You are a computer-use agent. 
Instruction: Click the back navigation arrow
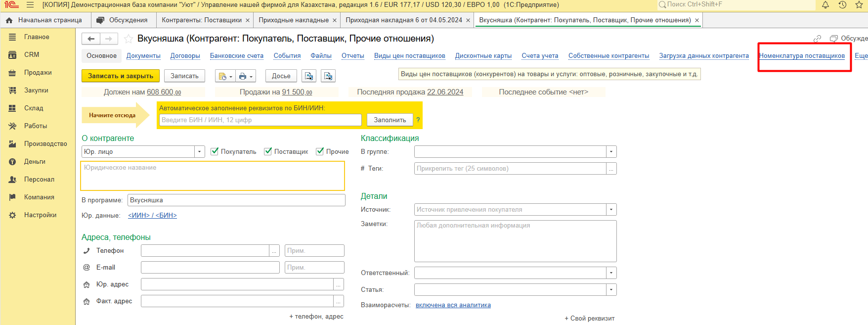point(91,39)
